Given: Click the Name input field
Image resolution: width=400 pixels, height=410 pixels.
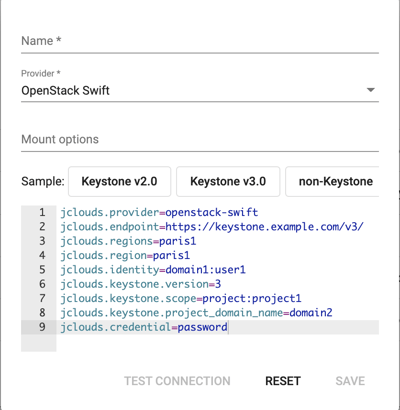Looking at the screenshot, I should tap(200, 41).
